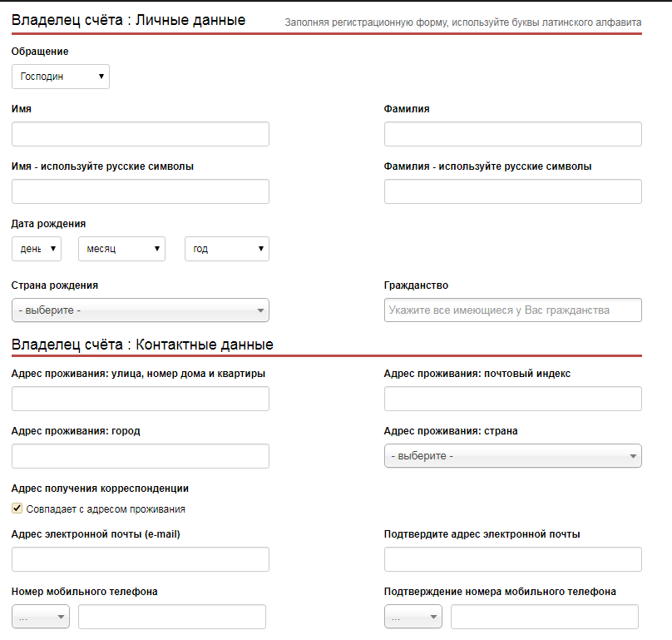Click the город city input field
Screen dimensions: 672x640
[141, 456]
